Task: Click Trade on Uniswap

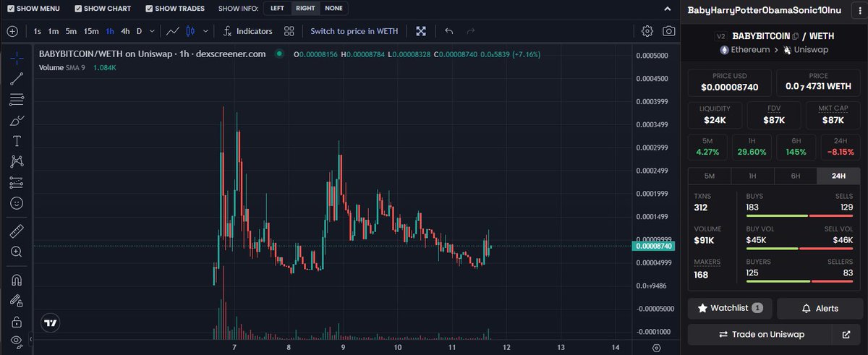Action: coord(759,335)
